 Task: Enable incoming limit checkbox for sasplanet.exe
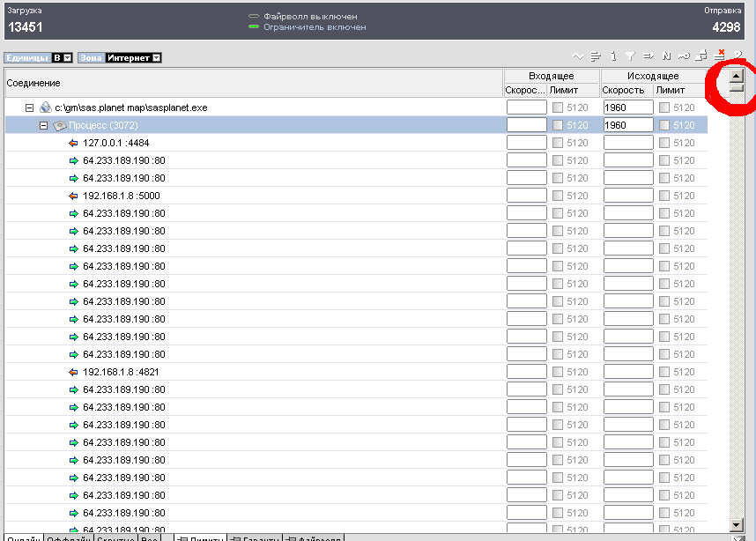pos(558,107)
